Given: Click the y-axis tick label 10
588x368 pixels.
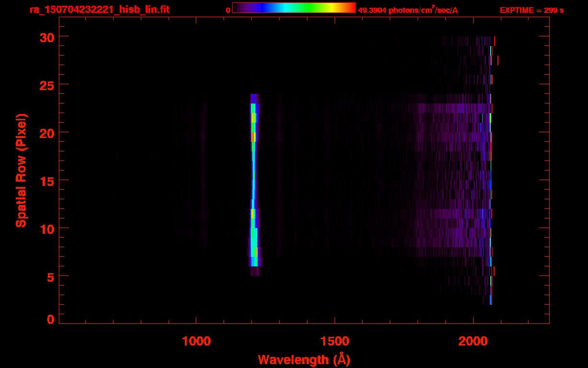Looking at the screenshot, I should coord(46,229).
